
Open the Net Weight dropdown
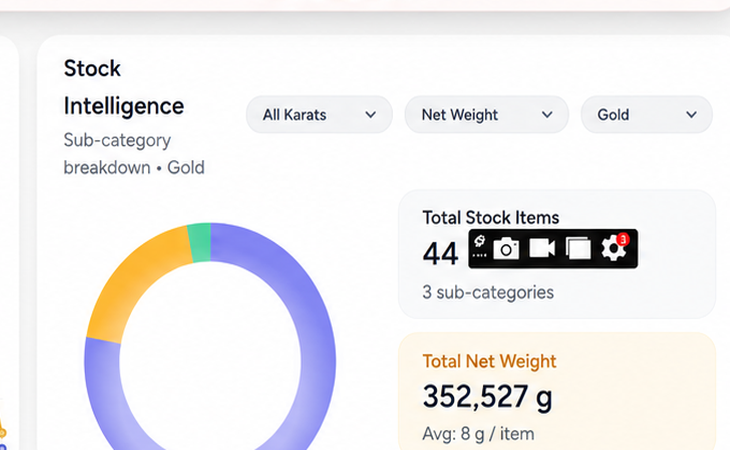click(487, 114)
